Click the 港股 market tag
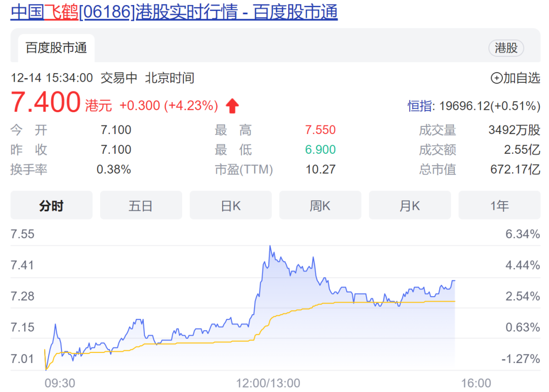Viewport: 549px width, 392px height. click(x=506, y=48)
